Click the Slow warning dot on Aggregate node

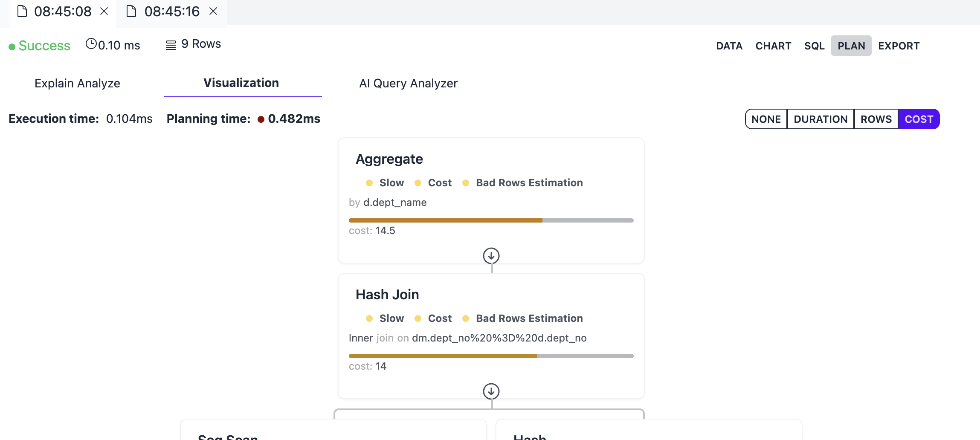point(369,182)
